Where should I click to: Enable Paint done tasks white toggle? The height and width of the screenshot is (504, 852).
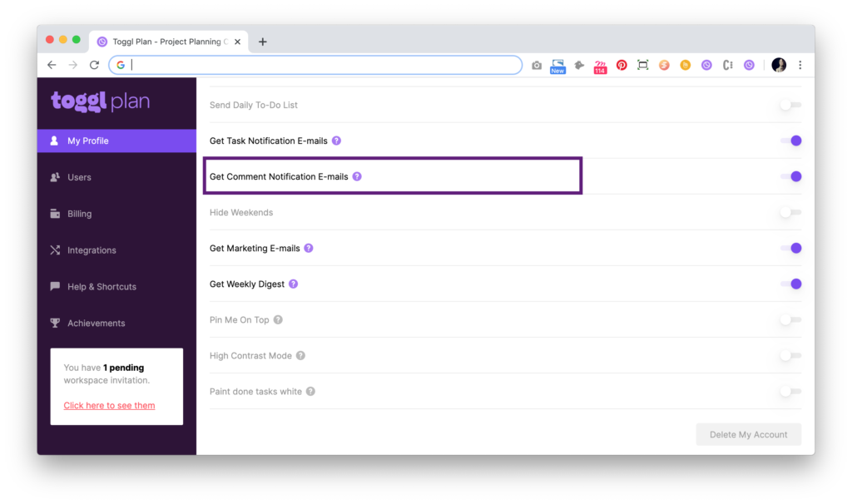pos(790,392)
